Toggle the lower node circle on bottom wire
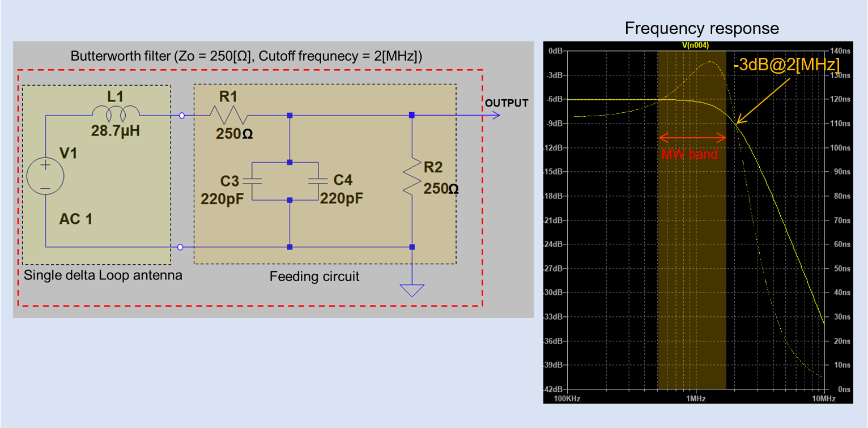The width and height of the screenshot is (868, 428). (181, 246)
